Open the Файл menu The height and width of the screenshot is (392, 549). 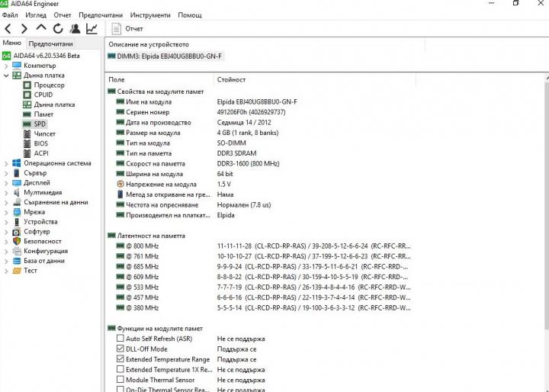point(10,15)
